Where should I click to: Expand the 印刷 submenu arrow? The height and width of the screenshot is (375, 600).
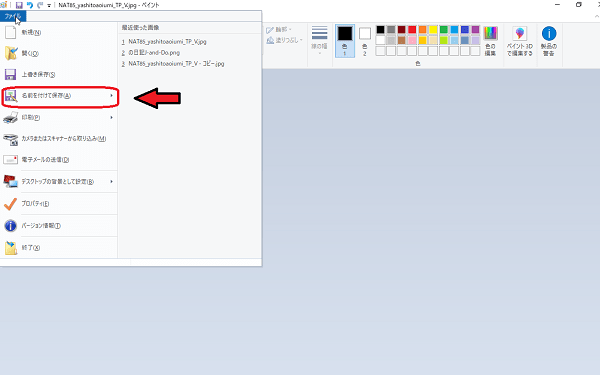pyautogui.click(x=111, y=117)
